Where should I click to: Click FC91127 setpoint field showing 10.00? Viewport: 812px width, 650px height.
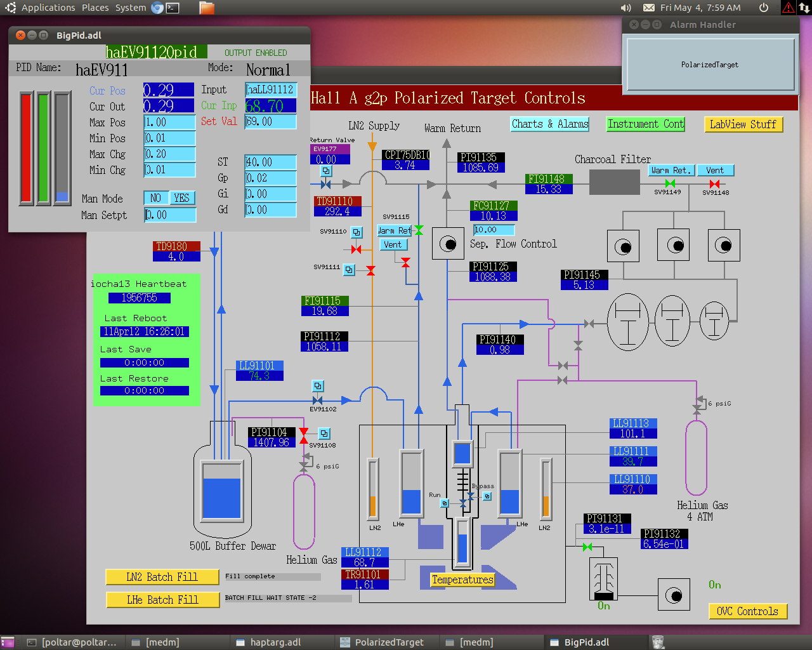(x=494, y=230)
